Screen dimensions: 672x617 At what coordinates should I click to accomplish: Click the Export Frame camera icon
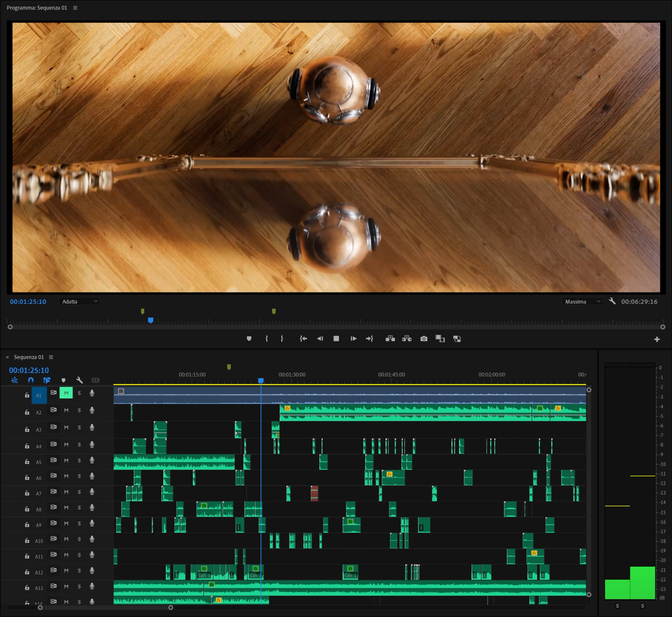tap(424, 339)
